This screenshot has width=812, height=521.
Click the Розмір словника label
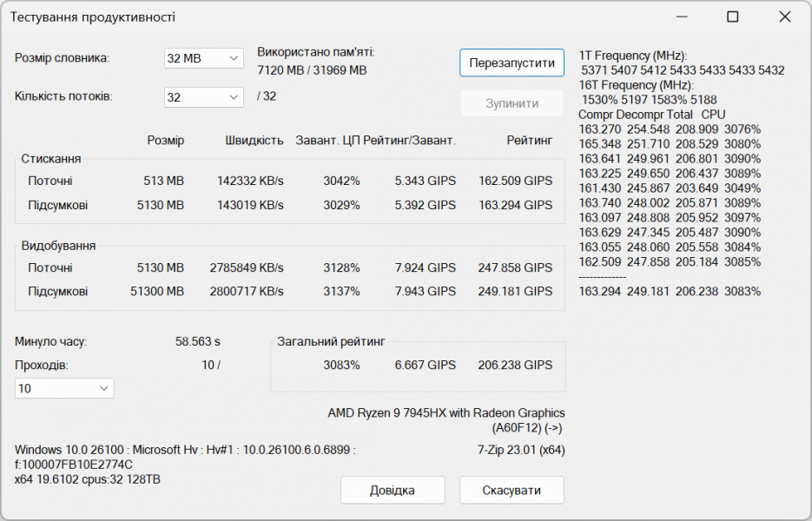(x=63, y=58)
